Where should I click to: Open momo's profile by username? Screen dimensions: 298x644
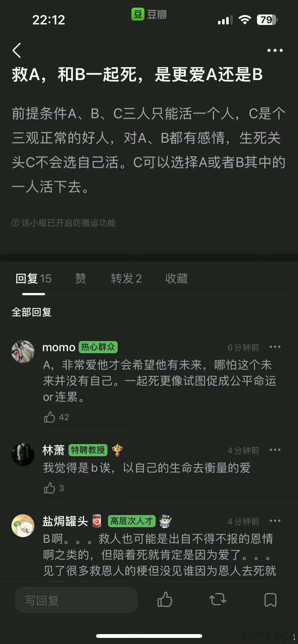coord(59,347)
